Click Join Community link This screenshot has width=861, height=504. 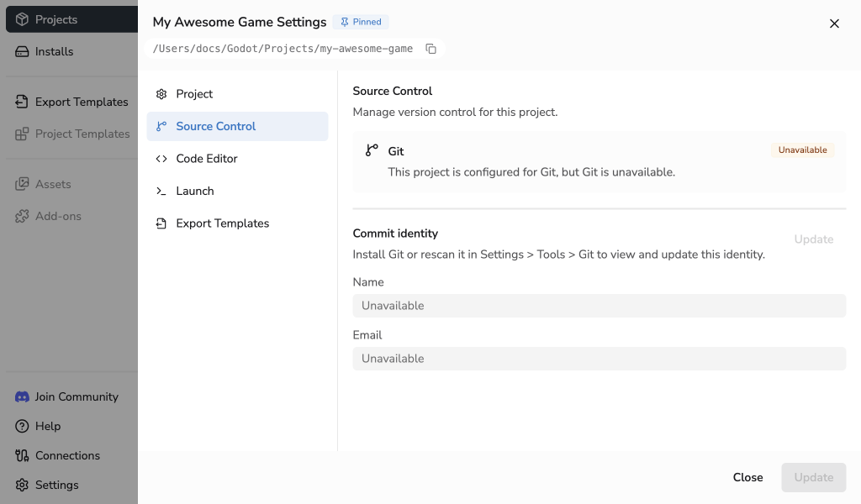pyautogui.click(x=71, y=396)
